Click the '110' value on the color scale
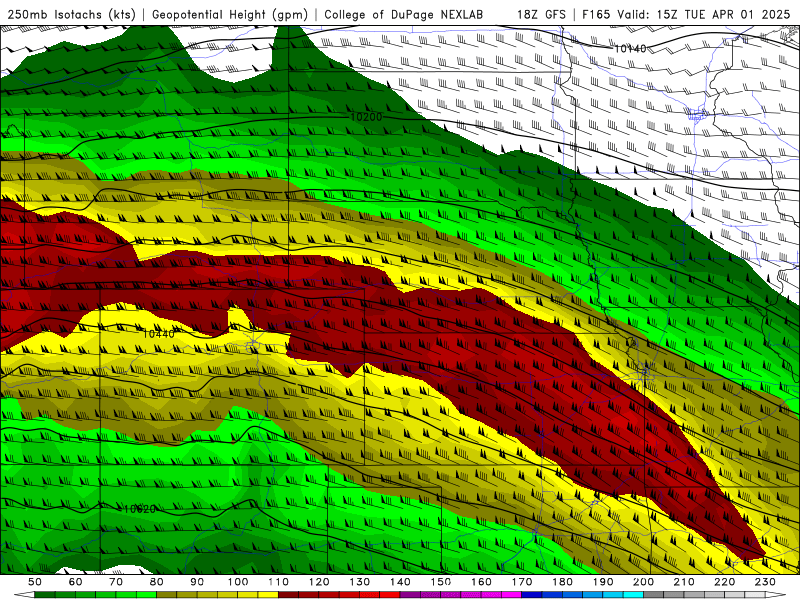 (x=279, y=582)
